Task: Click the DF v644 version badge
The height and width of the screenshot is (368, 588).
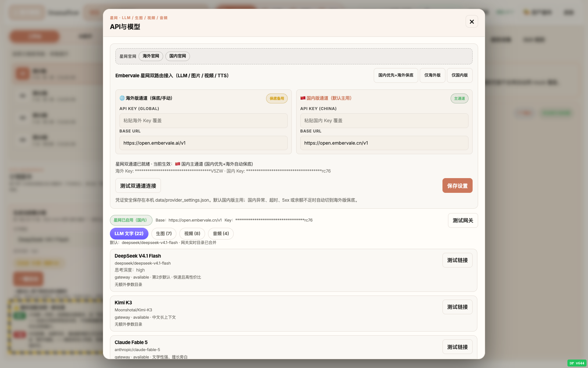Action: (577, 363)
